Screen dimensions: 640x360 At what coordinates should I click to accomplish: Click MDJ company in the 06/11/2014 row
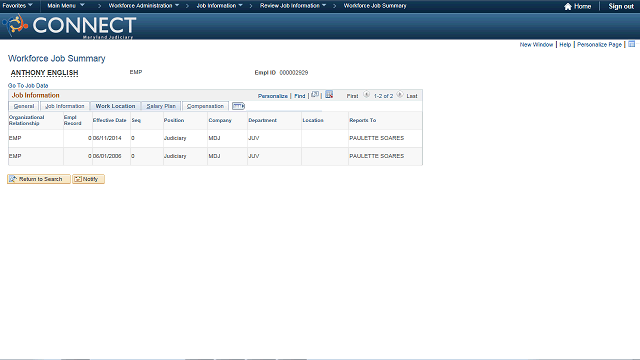coord(214,138)
